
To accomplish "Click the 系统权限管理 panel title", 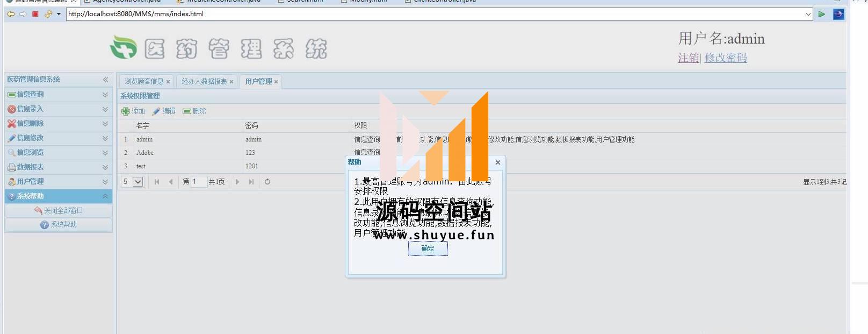I will coord(140,96).
